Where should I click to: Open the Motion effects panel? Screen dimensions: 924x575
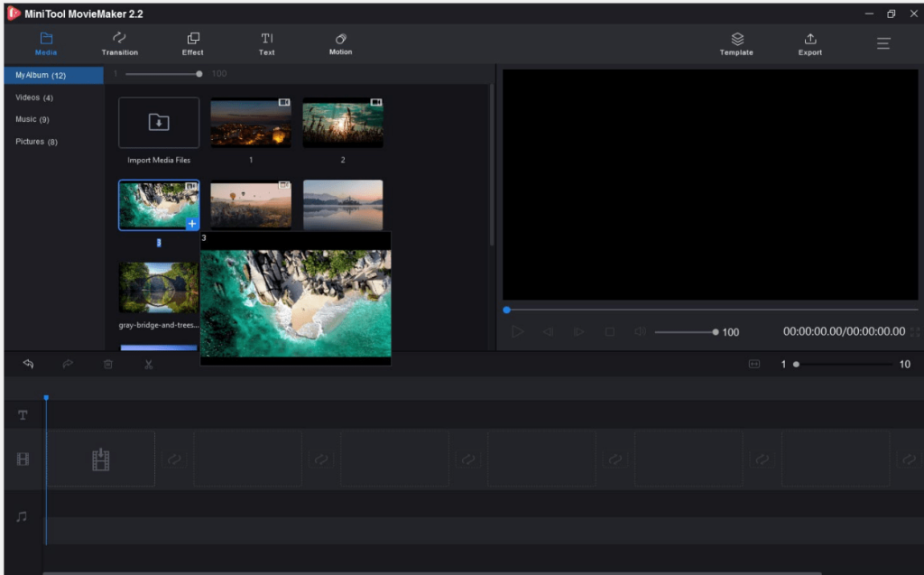[340, 43]
